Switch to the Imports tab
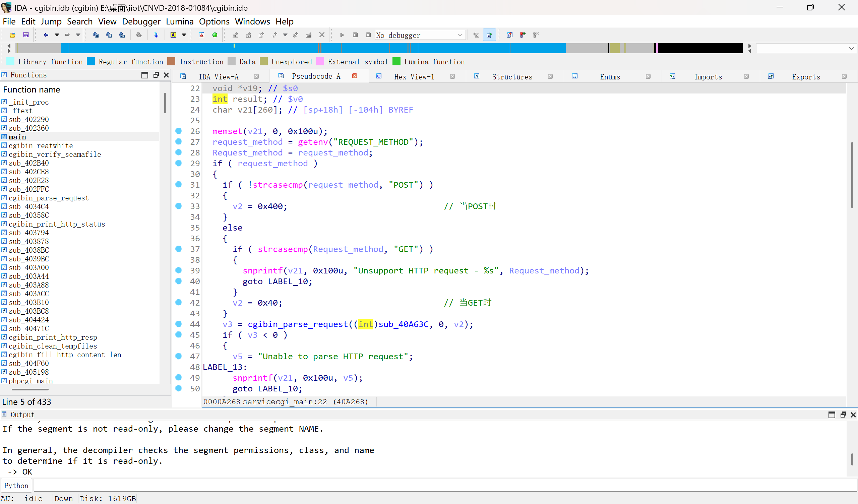 click(x=708, y=77)
